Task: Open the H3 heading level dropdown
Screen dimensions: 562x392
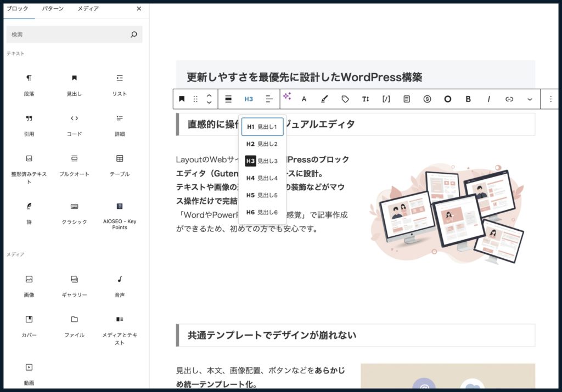Action: click(249, 99)
